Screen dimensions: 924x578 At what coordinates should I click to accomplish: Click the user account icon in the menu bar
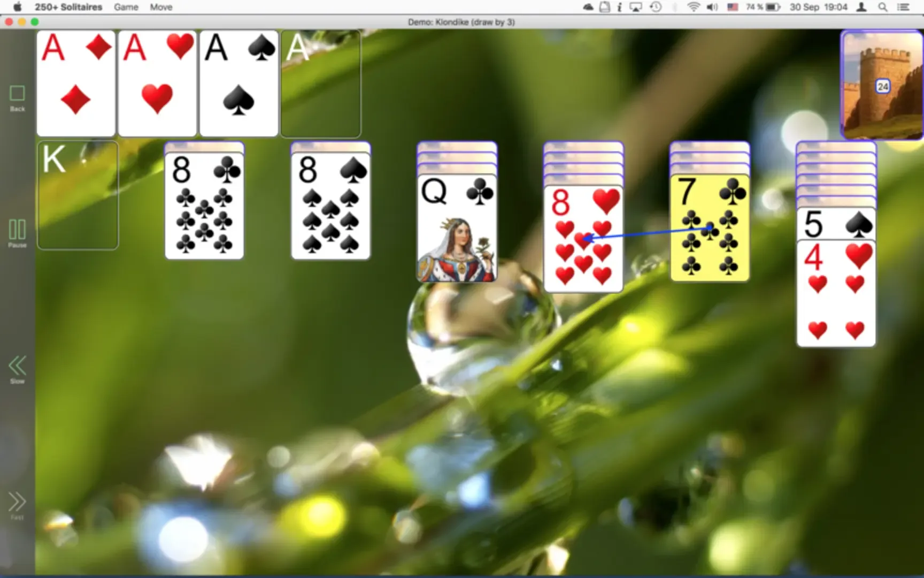click(x=862, y=7)
